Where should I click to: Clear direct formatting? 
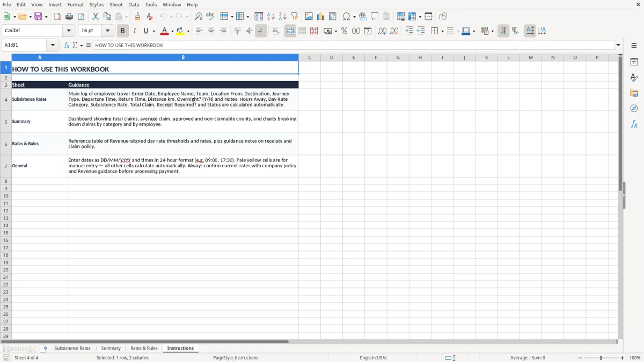(149, 17)
